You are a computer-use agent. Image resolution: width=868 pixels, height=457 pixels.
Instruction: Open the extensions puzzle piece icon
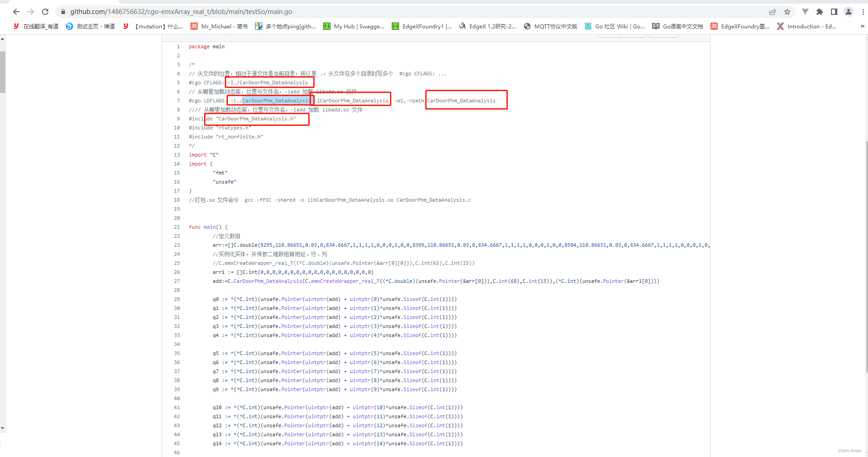[819, 12]
